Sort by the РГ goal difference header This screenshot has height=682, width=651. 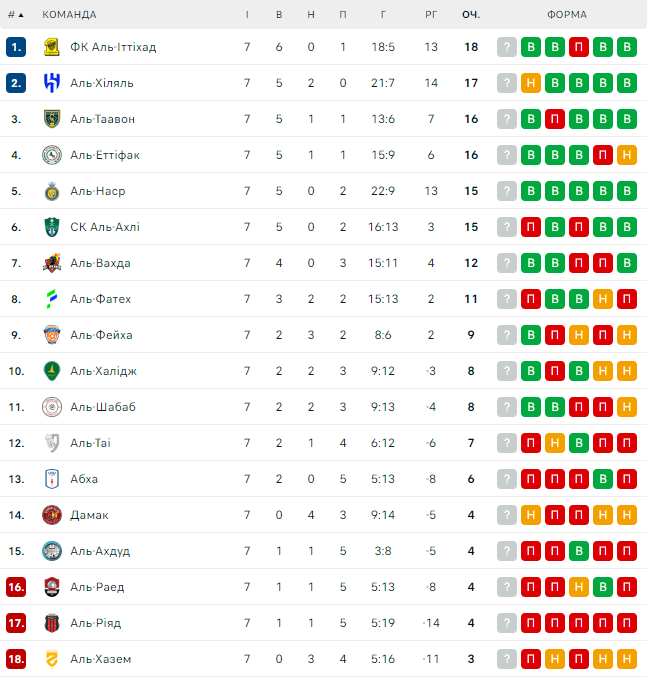click(x=431, y=15)
